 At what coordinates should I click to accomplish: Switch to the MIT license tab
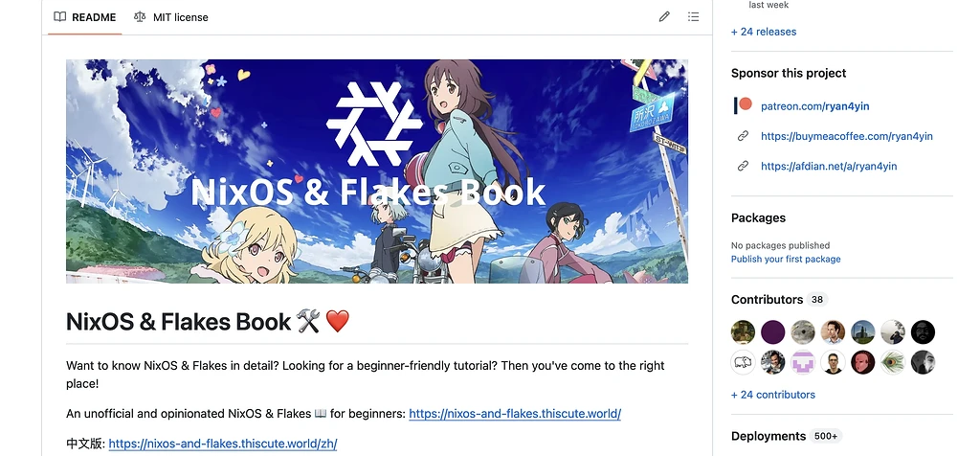tap(171, 17)
